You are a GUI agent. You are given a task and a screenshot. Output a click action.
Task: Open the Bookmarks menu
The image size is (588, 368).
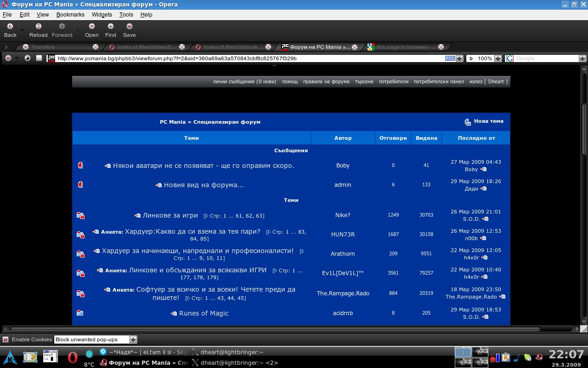pyautogui.click(x=70, y=15)
